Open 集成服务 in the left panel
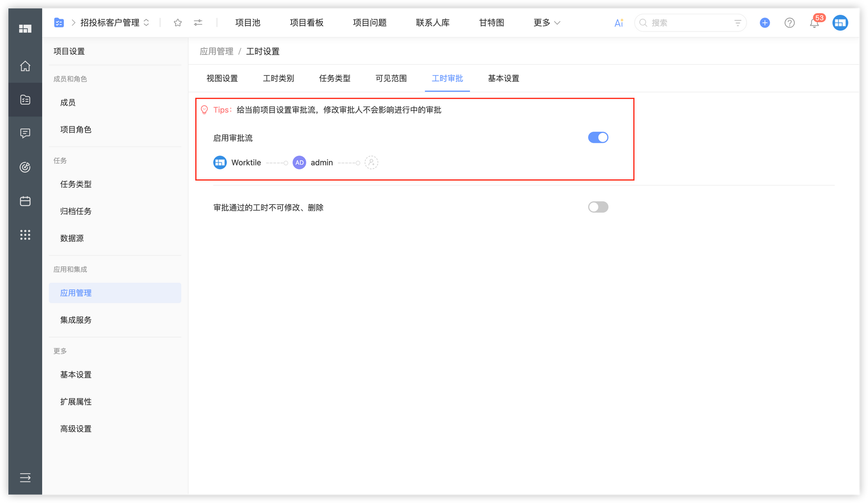 pos(76,320)
